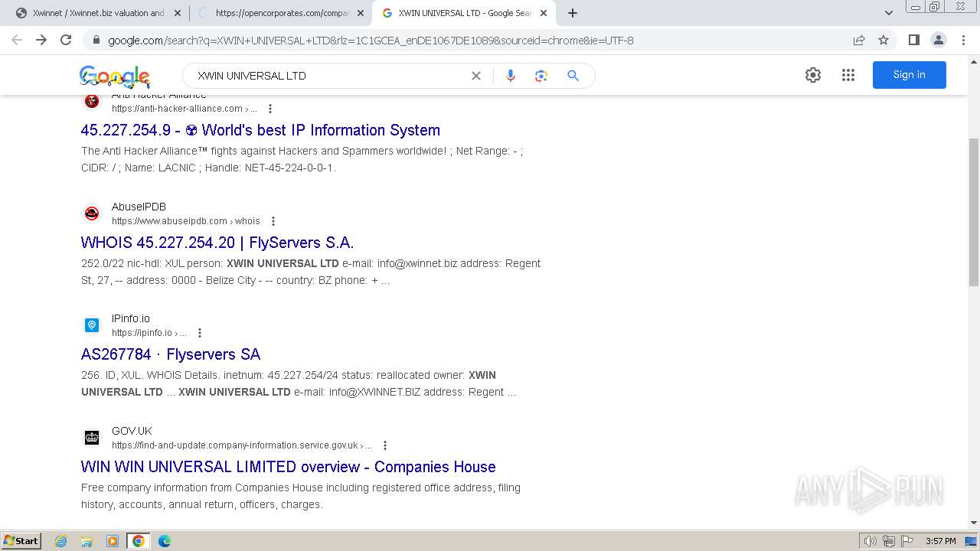Reload the current page
The width and height of the screenshot is (980, 551).
[x=66, y=40]
